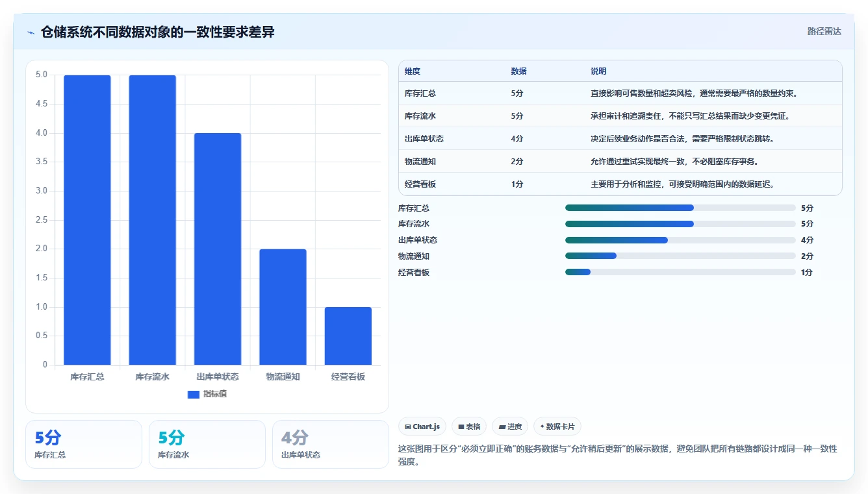
Task: Open the 5分 库存流水 stat card
Action: [207, 444]
